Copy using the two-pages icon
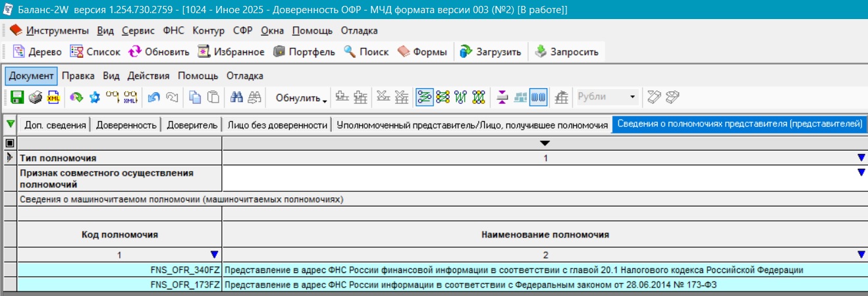 coord(196,97)
